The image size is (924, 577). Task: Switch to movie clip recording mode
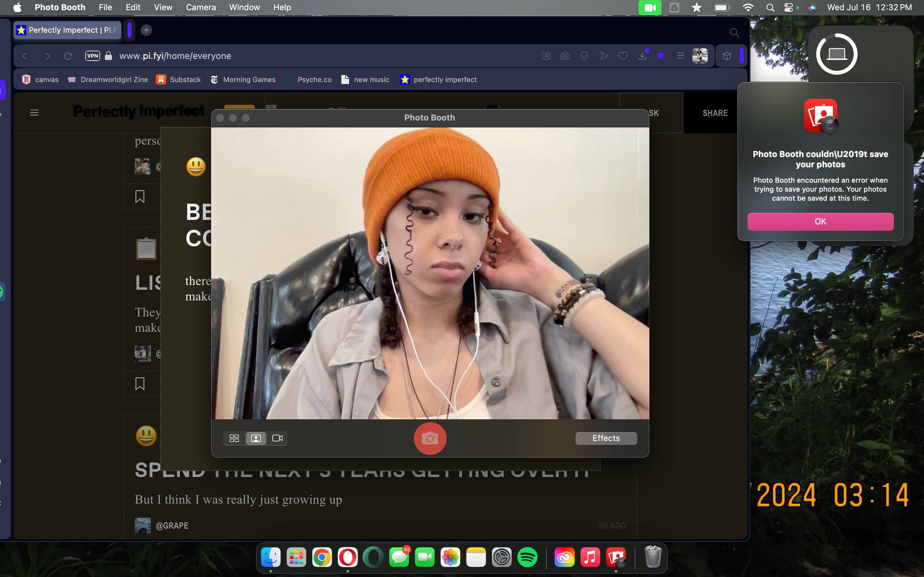point(277,438)
